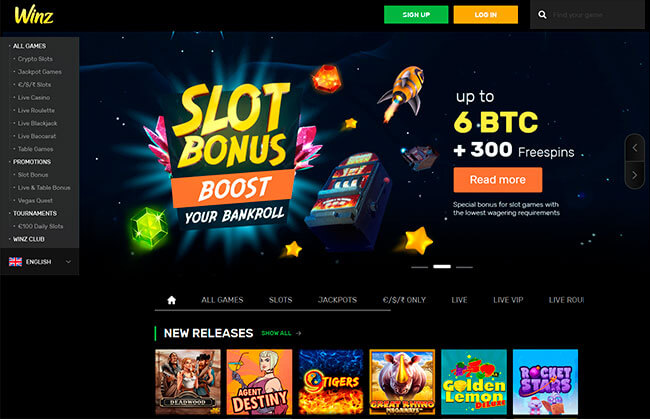Click the Sign Up button
Image resolution: width=650 pixels, height=419 pixels.
[416, 15]
